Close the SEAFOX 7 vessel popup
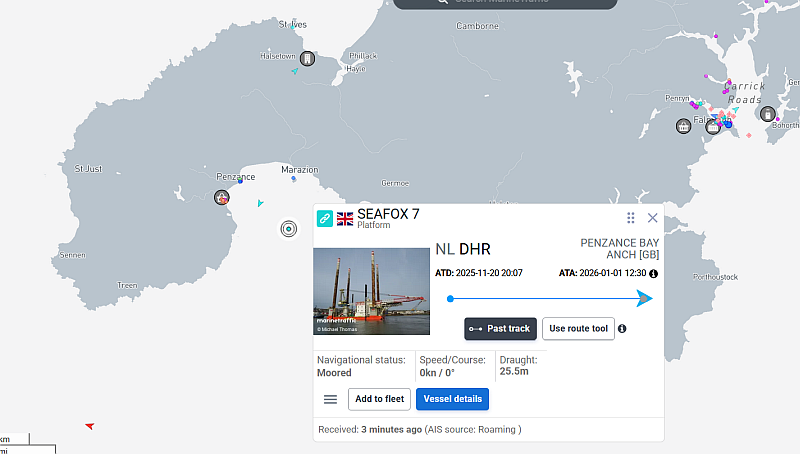800x454 pixels. [x=653, y=218]
